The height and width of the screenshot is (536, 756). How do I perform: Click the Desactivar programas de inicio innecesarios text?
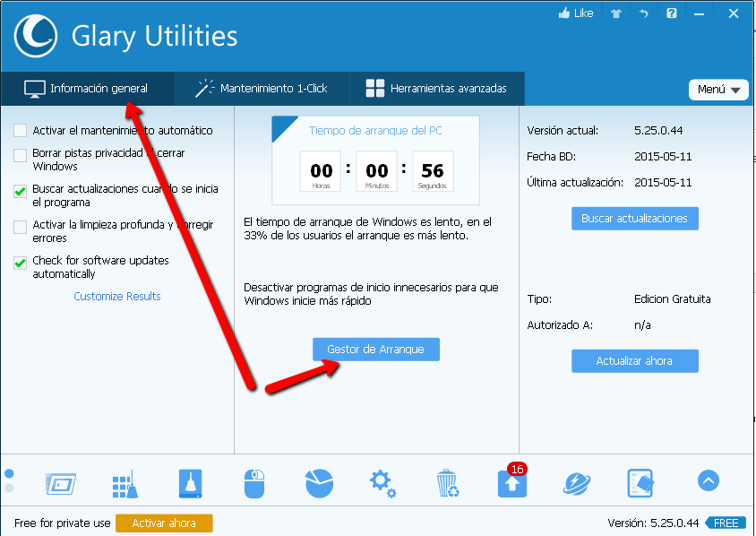371,294
